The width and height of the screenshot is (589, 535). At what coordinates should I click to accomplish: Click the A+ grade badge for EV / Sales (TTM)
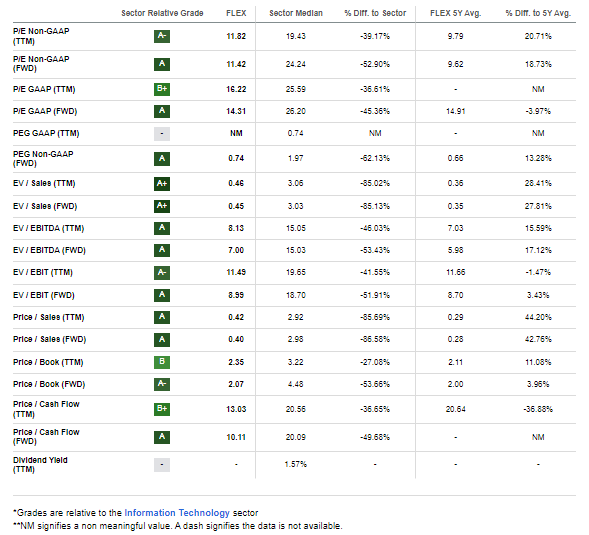pos(162,183)
